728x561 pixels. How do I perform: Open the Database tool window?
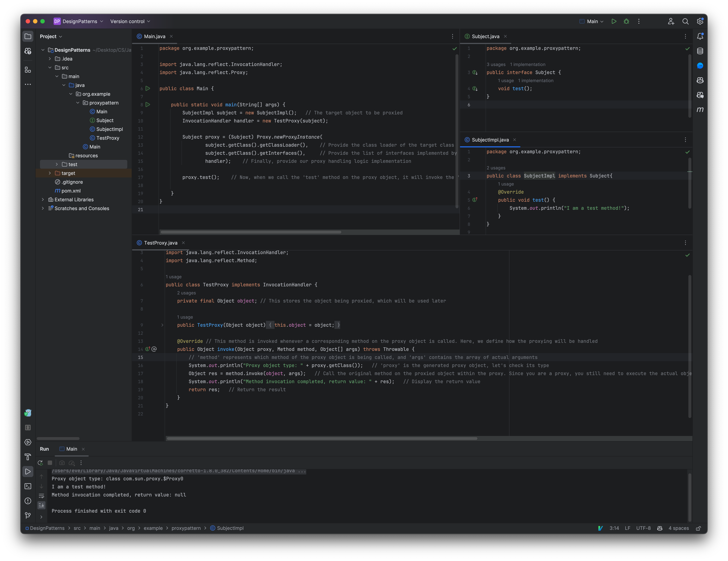tap(700, 51)
